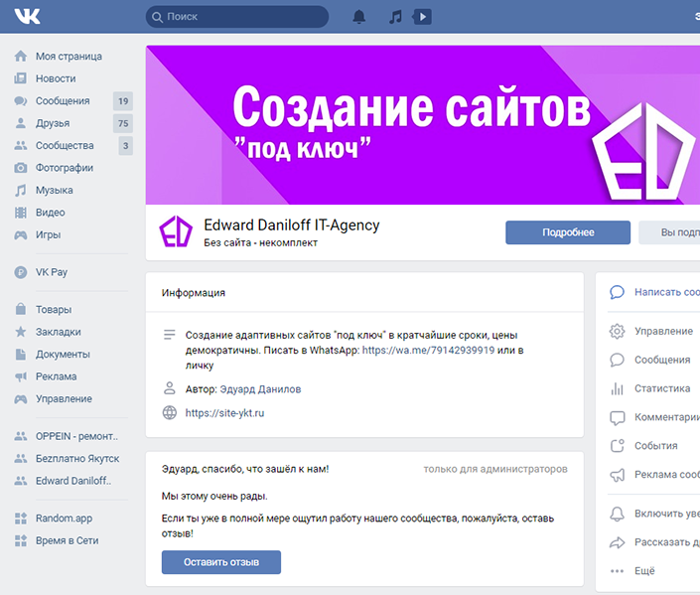This screenshot has height=595, width=700.
Task: Open author link Эдуард Данилов
Action: coord(260,389)
